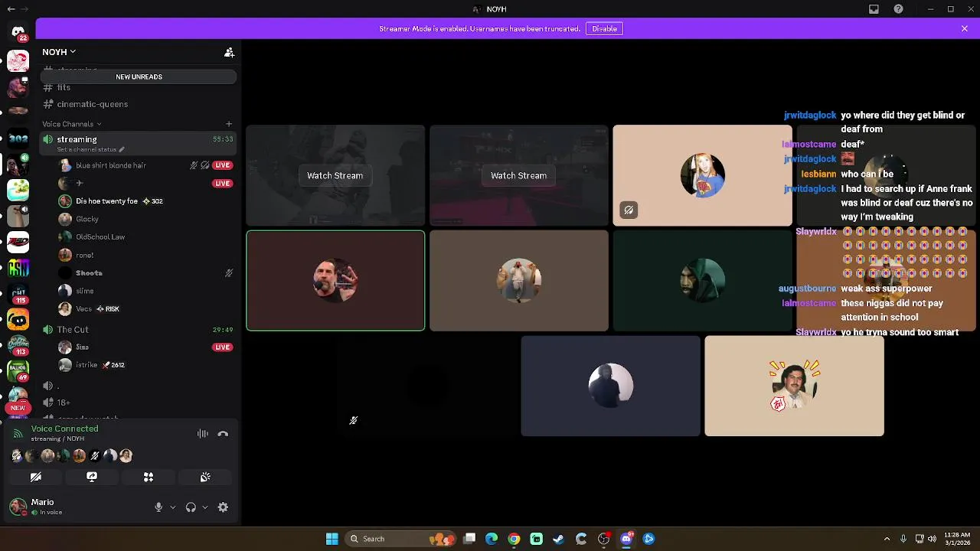Open the BALLHOG server icon
This screenshot has width=980, height=551.
click(18, 371)
